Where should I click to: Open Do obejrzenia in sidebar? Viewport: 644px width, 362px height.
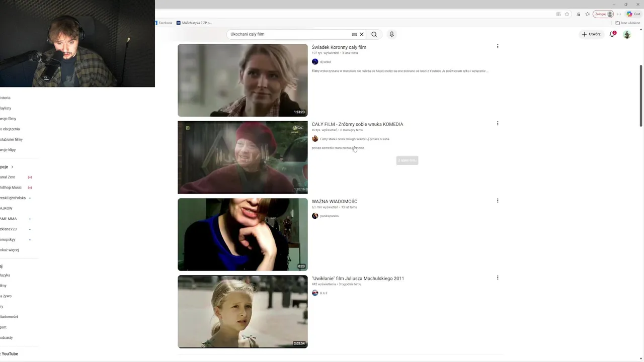10,129
